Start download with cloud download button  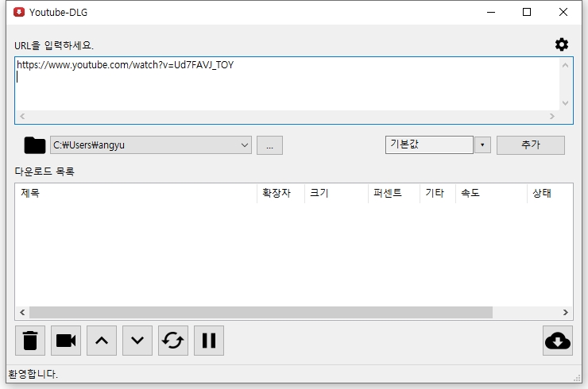tap(558, 341)
